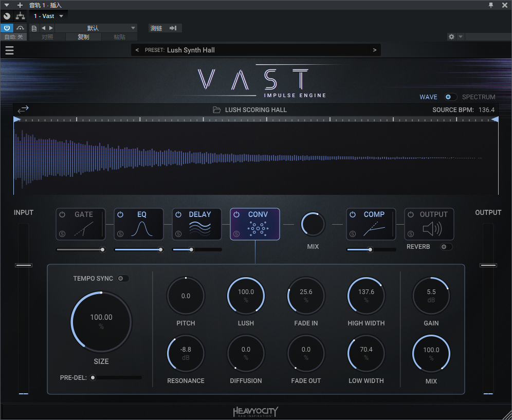Click the 粘贴 paste button
Viewport: 512px width, 420px height.
coord(119,37)
